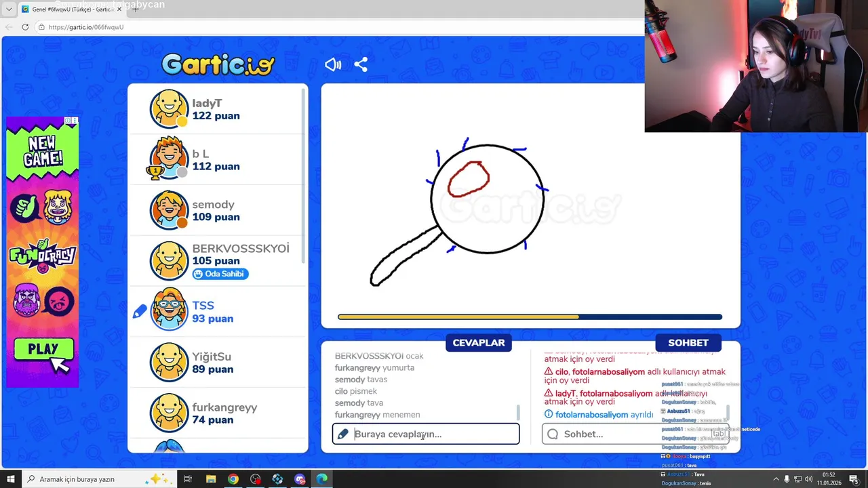Click the answer 'semody tavas'
868x488 pixels.
point(361,380)
